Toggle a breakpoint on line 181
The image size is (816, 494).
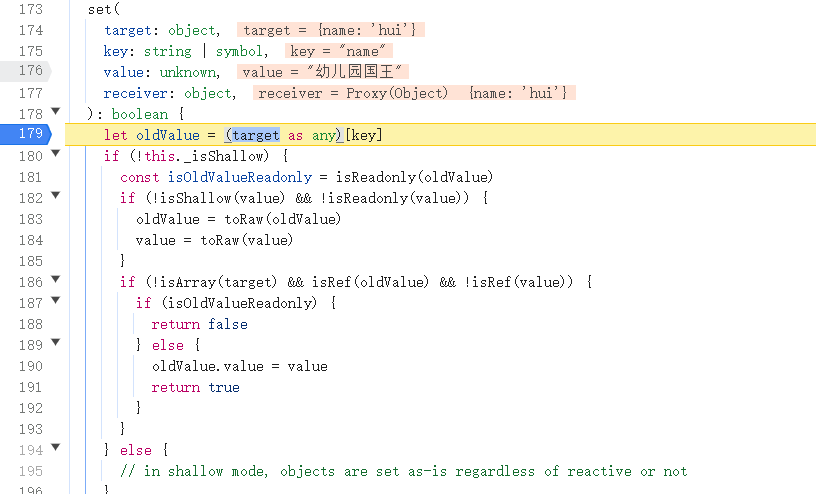coord(30,177)
